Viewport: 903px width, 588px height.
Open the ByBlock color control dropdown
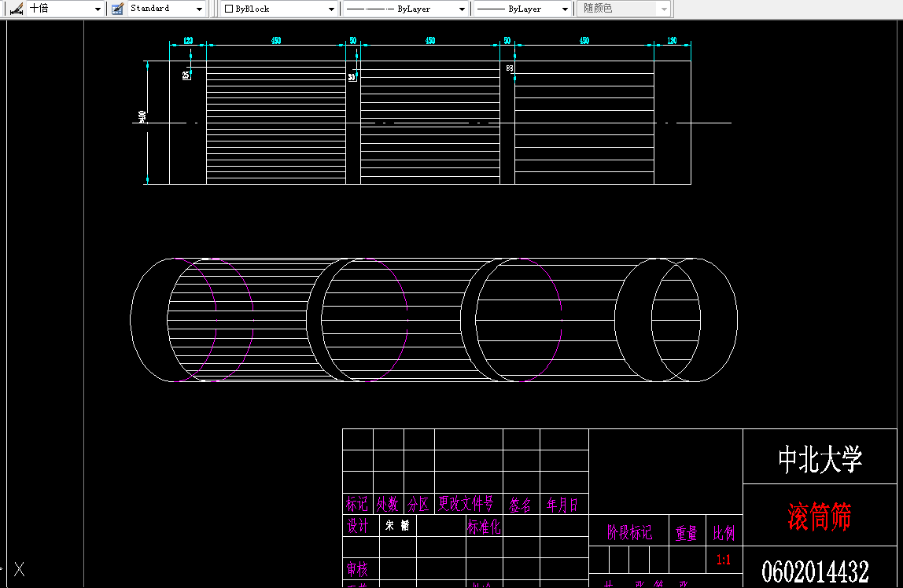pos(278,9)
